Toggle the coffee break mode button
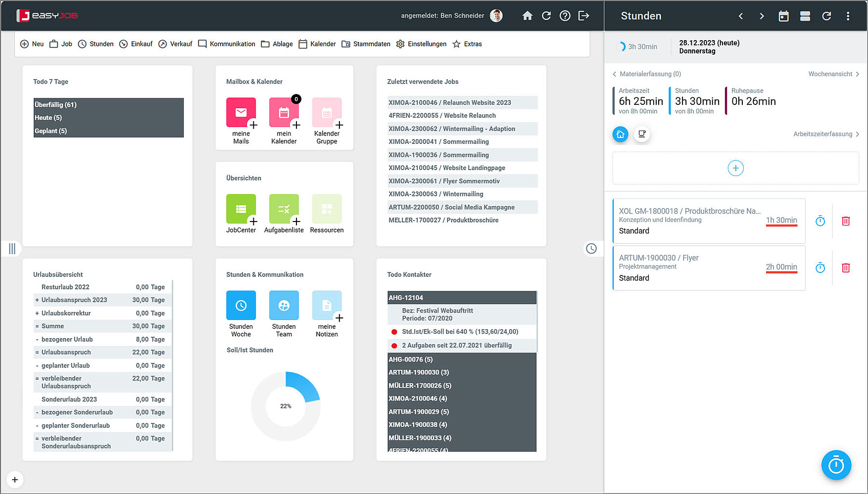Screen dimensions: 868x494 tap(642, 134)
